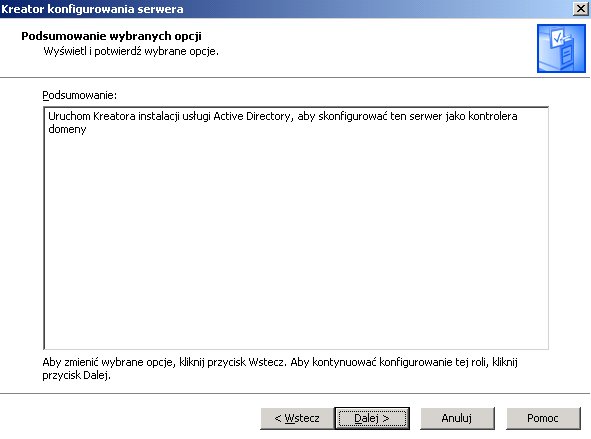Select the Podsumowanie: field label
The height and width of the screenshot is (439, 591).
[x=80, y=95]
